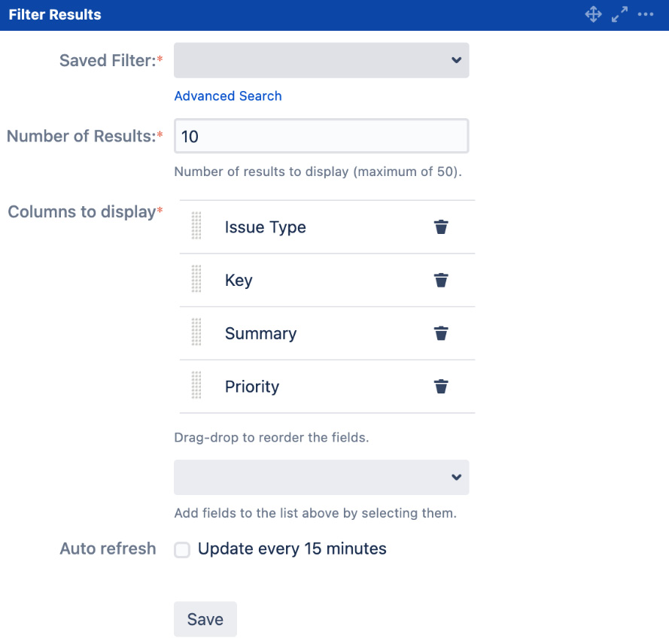This screenshot has width=669, height=644.
Task: Remove the Priority column
Action: (441, 387)
